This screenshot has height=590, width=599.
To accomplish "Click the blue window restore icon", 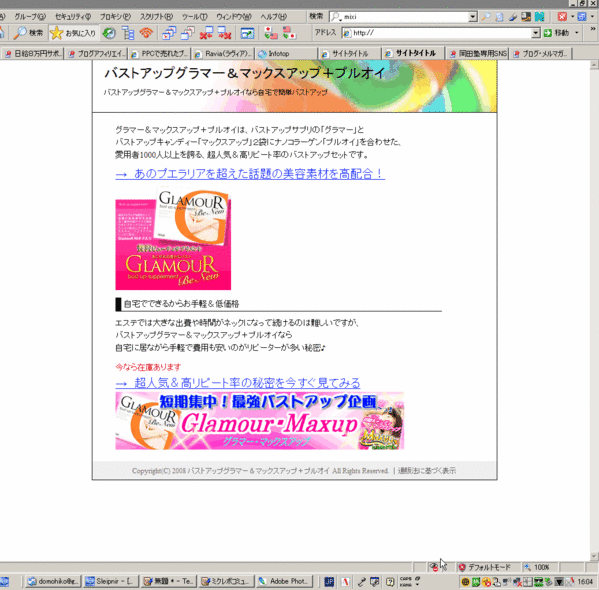I will click(x=582, y=16).
